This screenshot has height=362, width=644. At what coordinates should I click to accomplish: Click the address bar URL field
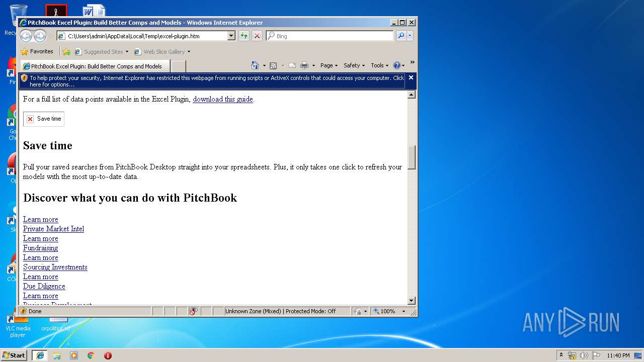pyautogui.click(x=146, y=36)
